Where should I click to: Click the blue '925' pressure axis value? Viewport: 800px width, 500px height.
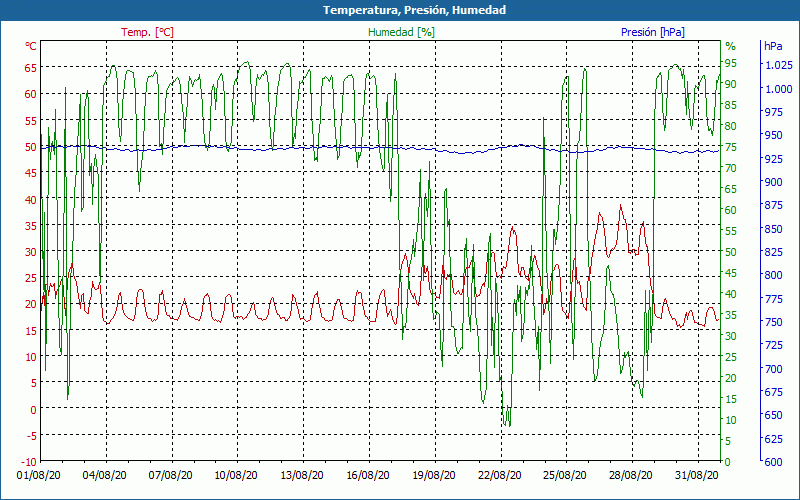tap(773, 159)
